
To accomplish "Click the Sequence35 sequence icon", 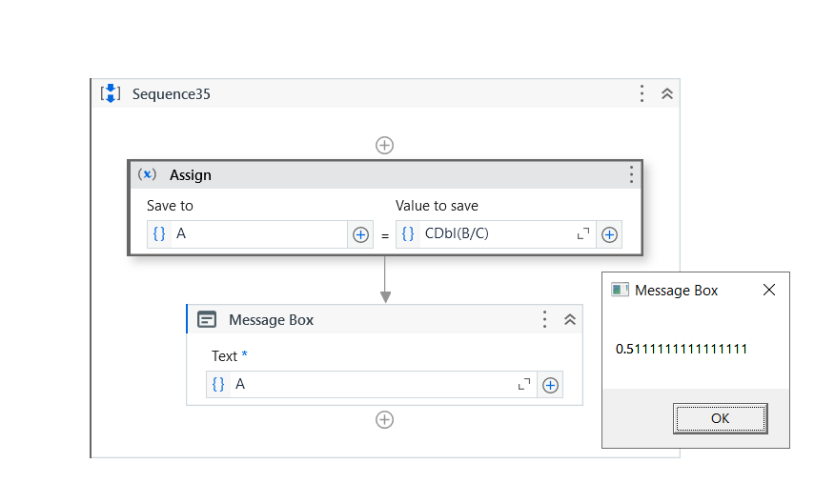I will (111, 93).
